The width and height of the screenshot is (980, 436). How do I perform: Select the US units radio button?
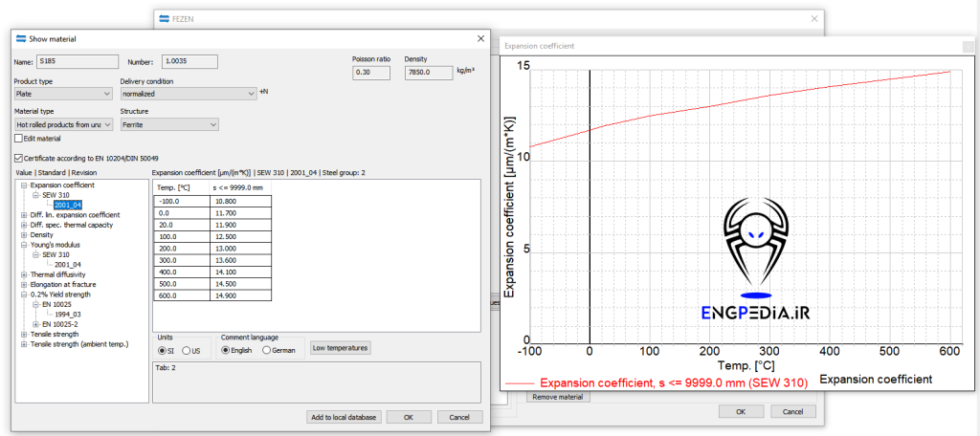(x=187, y=350)
